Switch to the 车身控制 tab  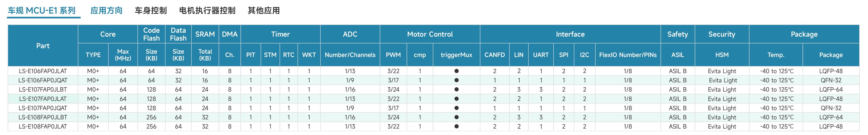(x=151, y=10)
